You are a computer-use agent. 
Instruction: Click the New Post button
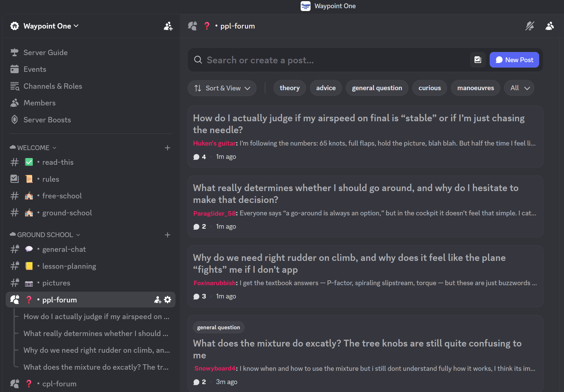click(514, 60)
